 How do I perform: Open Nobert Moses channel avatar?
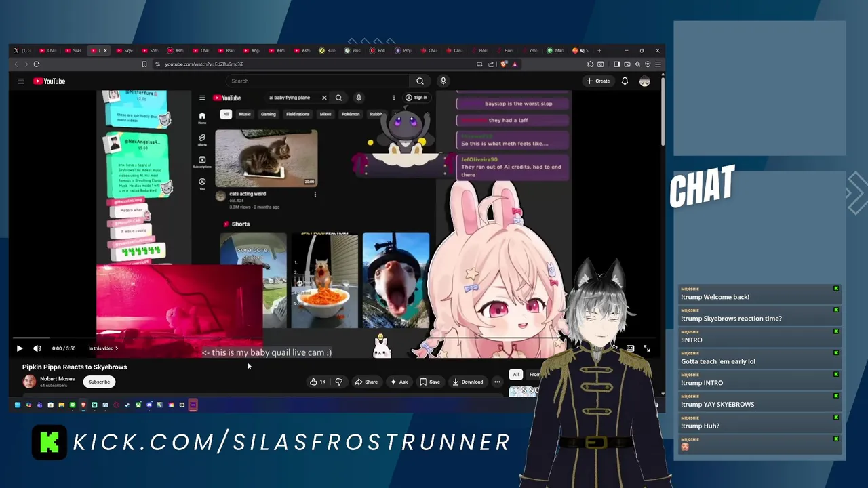point(29,382)
